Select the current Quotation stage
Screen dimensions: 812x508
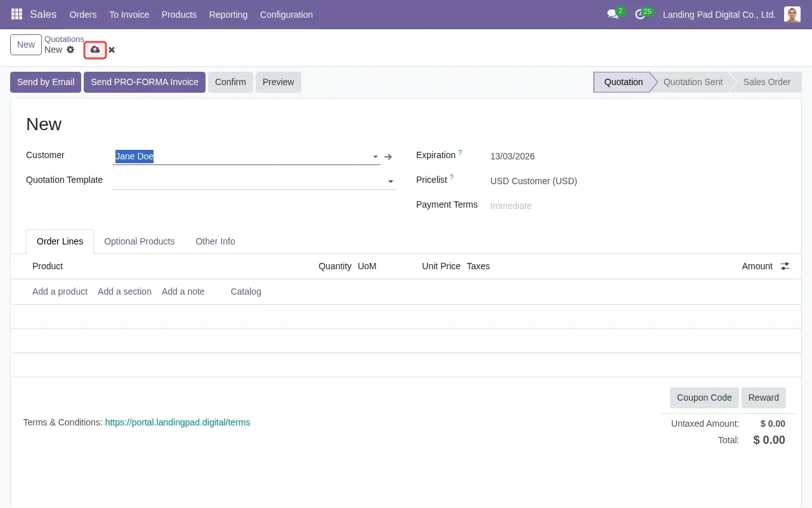623,82
